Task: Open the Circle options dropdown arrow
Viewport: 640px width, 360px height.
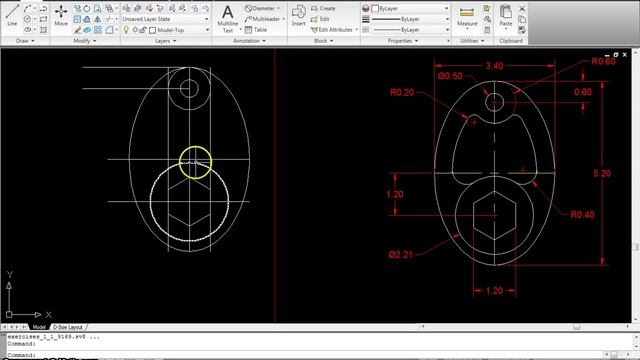Action: (34, 19)
